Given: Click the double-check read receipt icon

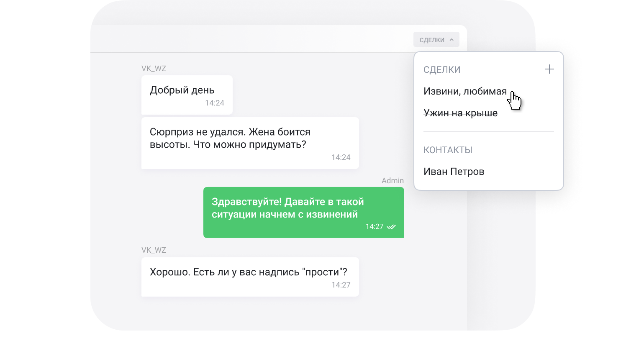Looking at the screenshot, I should coord(391,227).
